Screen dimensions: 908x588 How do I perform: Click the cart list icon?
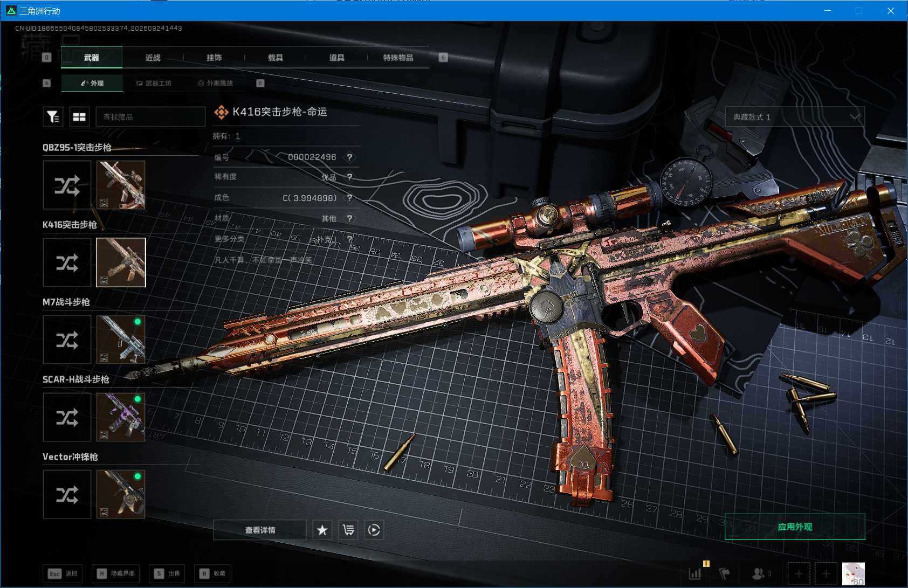(348, 530)
